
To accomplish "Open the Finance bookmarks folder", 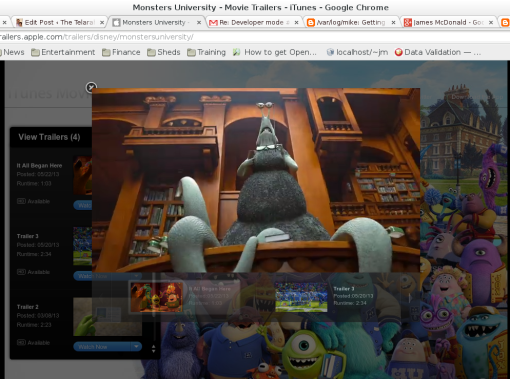I will pyautogui.click(x=121, y=52).
